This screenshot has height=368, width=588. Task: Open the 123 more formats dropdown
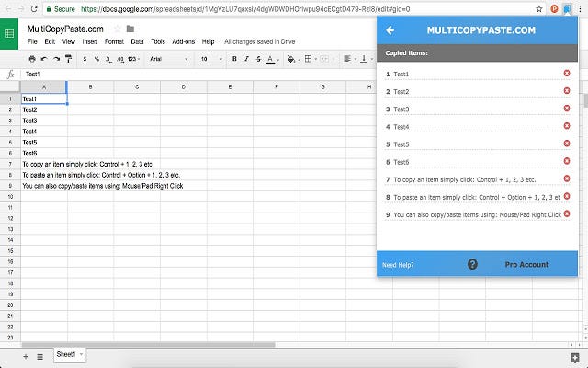[x=133, y=59]
